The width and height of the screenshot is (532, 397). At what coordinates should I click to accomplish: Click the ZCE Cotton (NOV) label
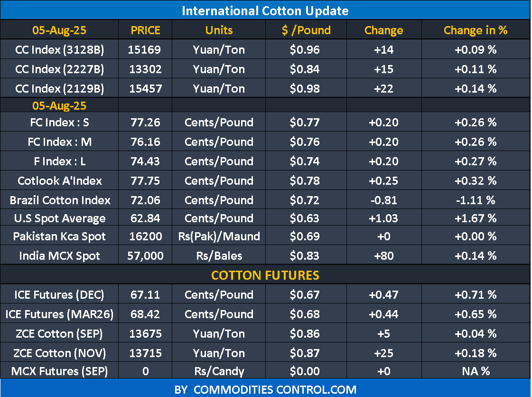(59, 353)
